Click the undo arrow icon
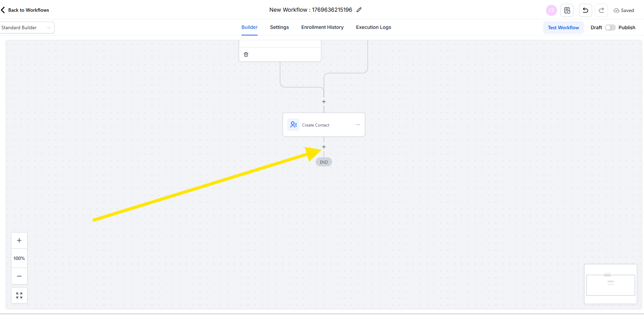This screenshot has height=315, width=644. [585, 10]
